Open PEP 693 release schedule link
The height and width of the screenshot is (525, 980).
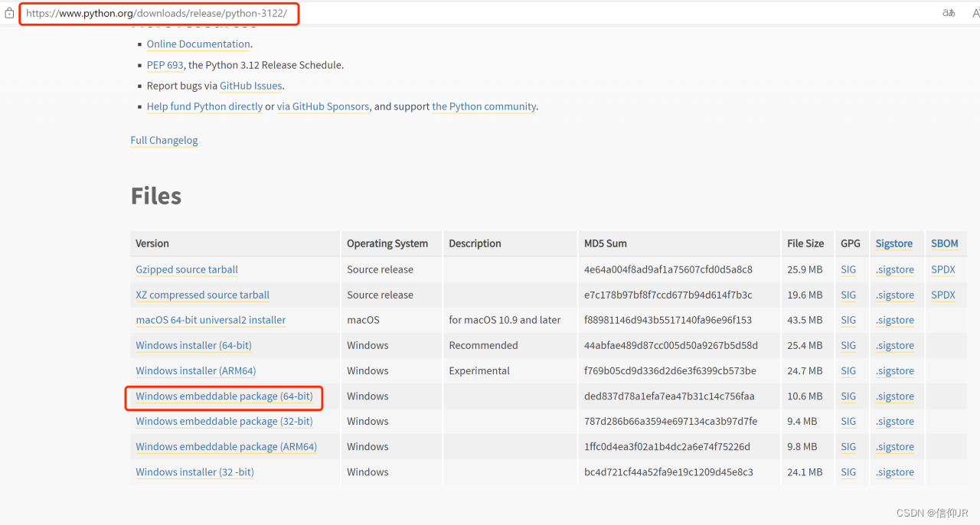(x=165, y=65)
